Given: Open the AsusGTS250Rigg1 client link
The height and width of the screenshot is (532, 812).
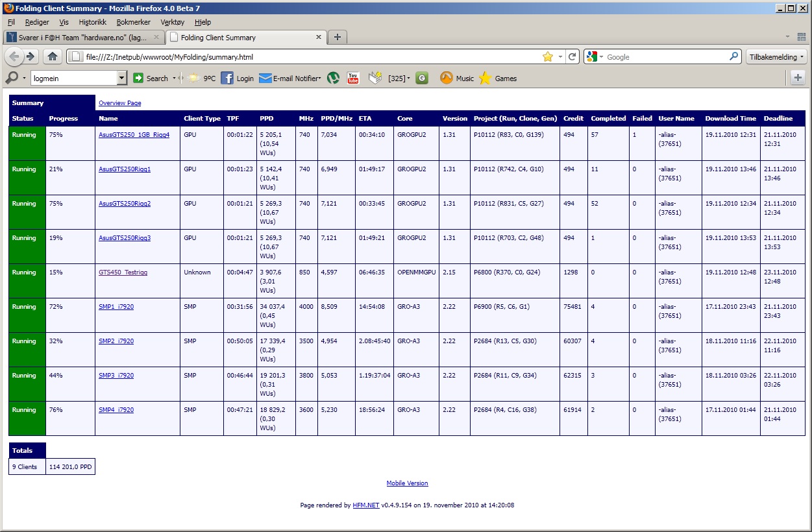Looking at the screenshot, I should tap(125, 169).
